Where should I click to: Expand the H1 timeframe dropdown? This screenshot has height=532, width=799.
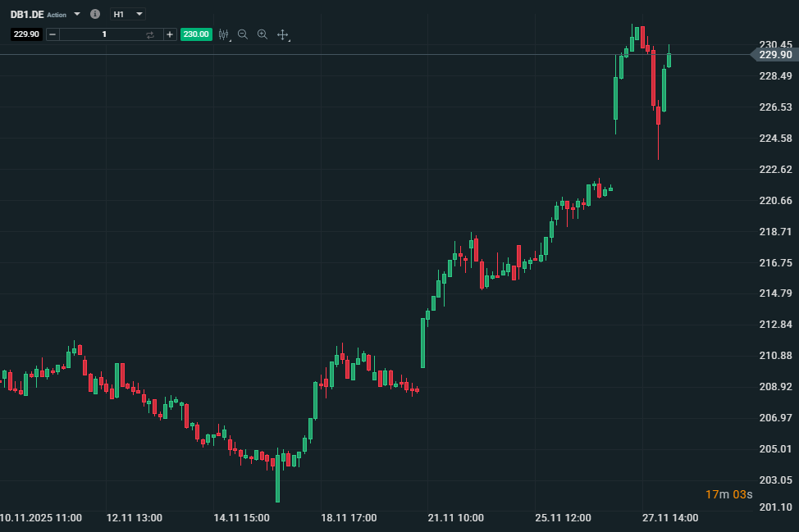pos(139,15)
